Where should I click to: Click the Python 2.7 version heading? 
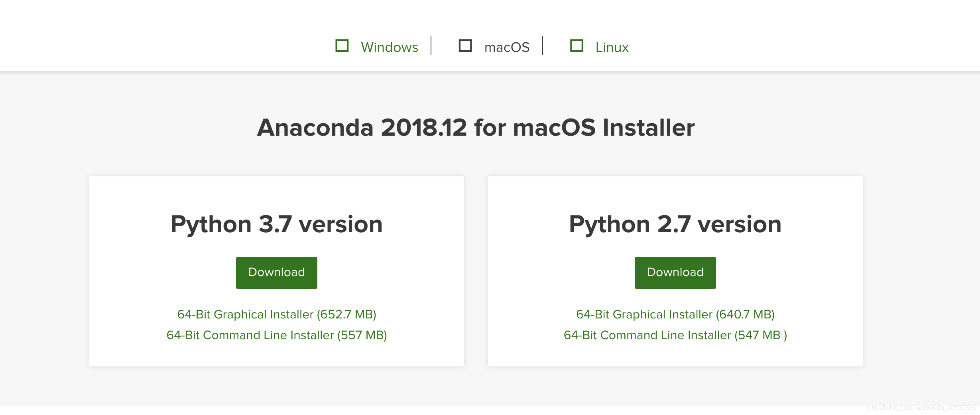(x=675, y=224)
